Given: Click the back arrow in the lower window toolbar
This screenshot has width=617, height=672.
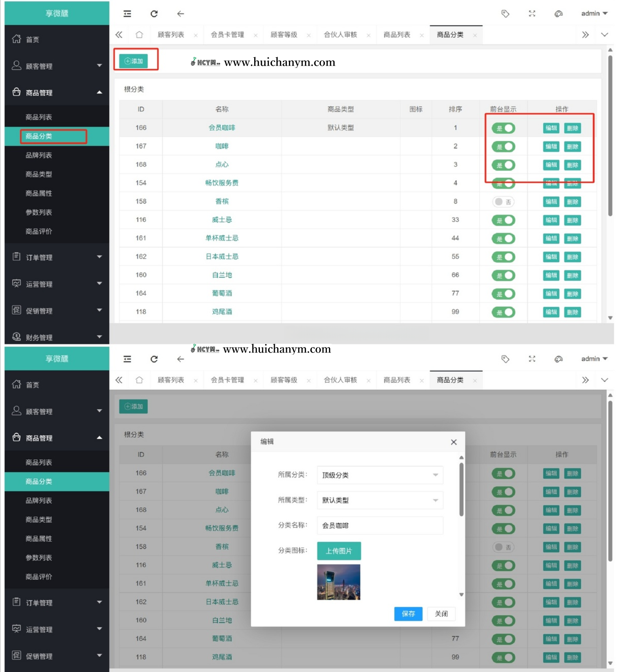Looking at the screenshot, I should 180,359.
